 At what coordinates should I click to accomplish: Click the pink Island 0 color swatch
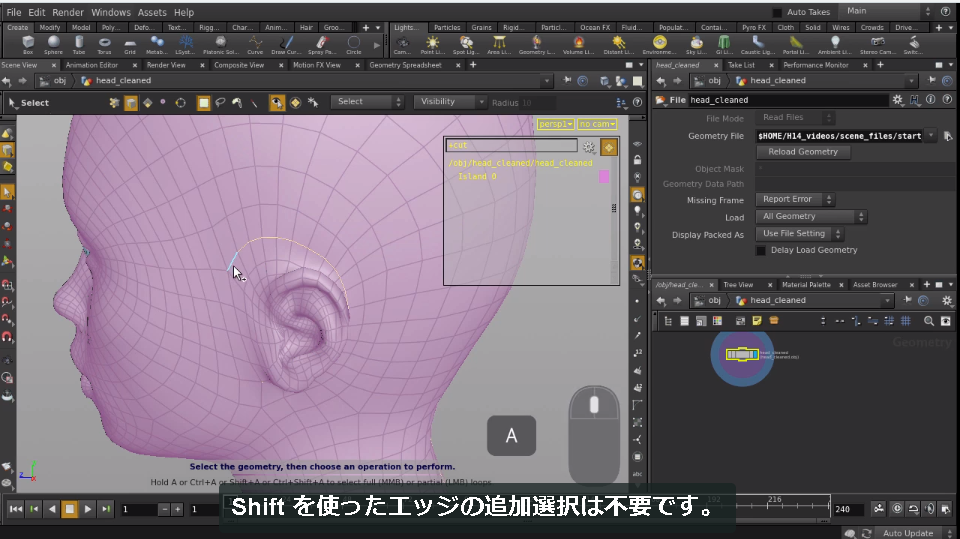point(604,176)
